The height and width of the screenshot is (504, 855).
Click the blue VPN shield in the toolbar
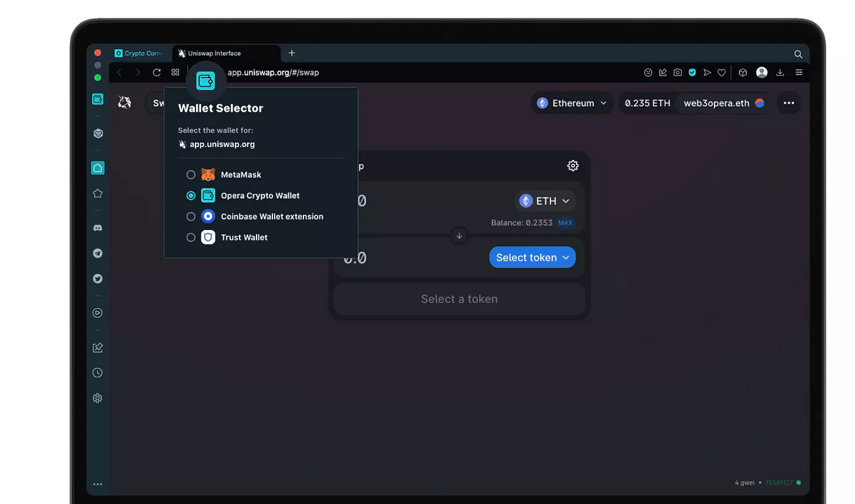coord(692,72)
